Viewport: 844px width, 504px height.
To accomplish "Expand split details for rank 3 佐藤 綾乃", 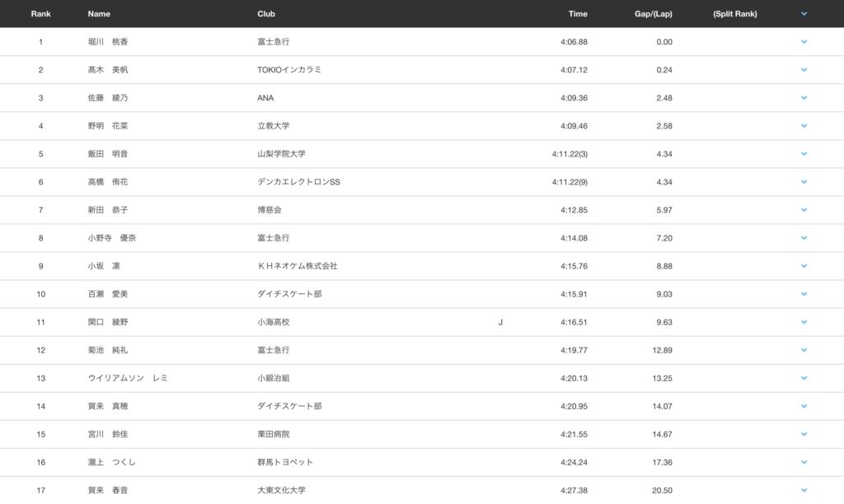I will click(x=804, y=98).
